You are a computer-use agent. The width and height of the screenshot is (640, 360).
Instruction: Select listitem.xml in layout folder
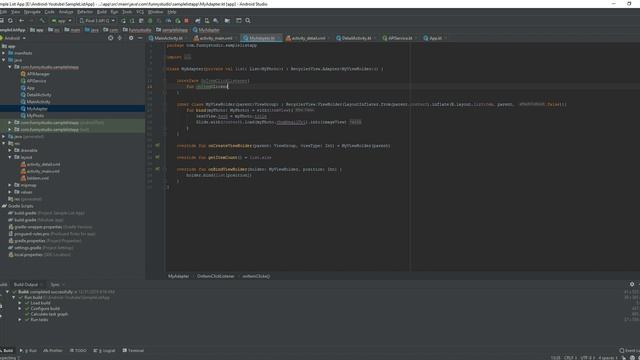[x=38, y=178]
